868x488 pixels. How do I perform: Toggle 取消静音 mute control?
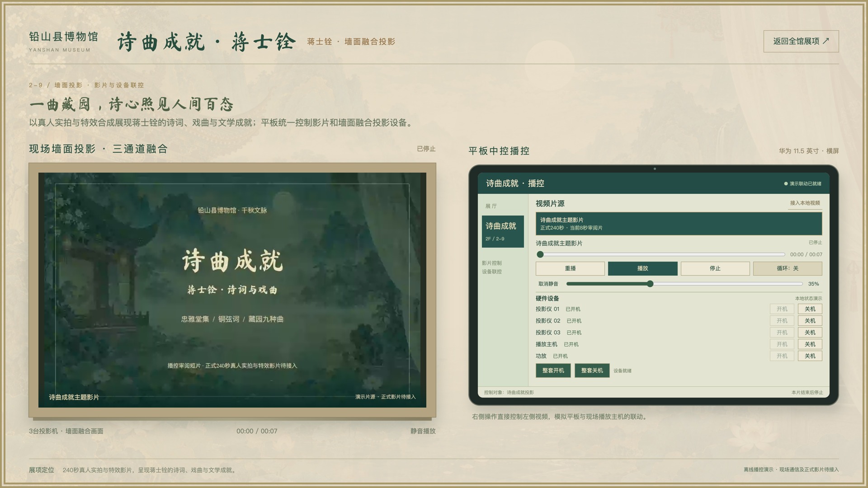[548, 284]
